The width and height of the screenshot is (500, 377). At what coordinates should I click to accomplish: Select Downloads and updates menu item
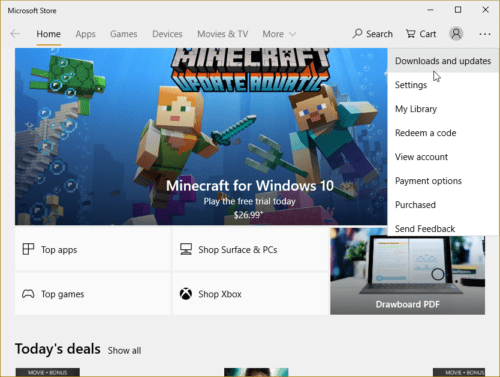[443, 61]
